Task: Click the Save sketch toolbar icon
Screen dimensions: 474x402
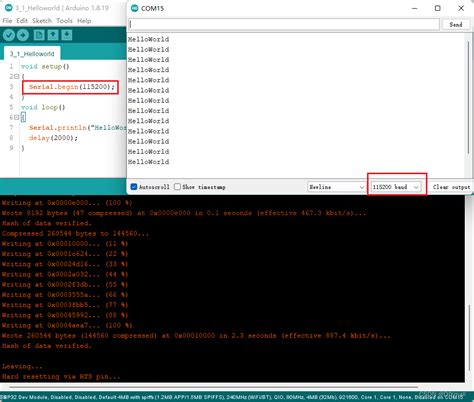Action: tap(67, 35)
